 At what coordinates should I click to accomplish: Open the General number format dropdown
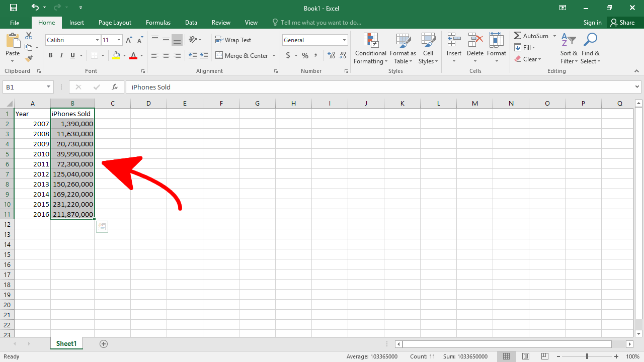345,40
